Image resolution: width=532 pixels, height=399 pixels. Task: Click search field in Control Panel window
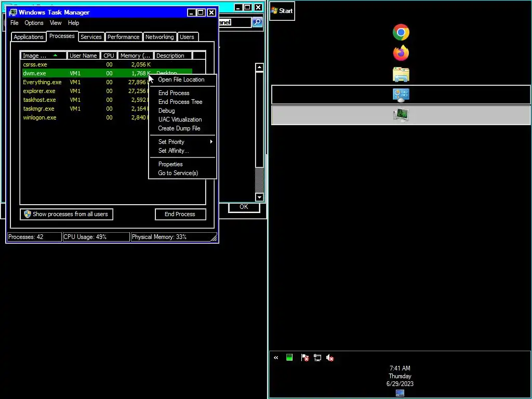[x=235, y=22]
